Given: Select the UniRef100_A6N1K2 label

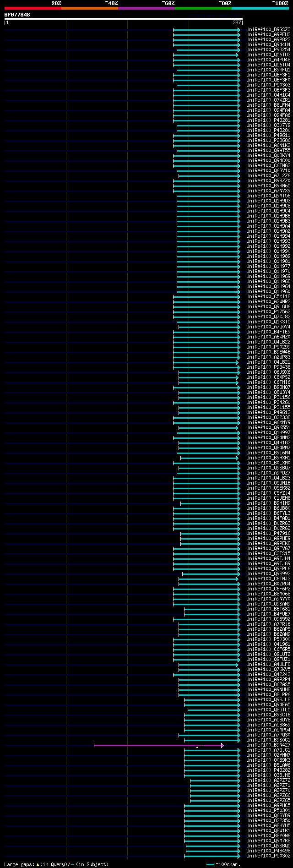Looking at the screenshot, I should (268, 145).
